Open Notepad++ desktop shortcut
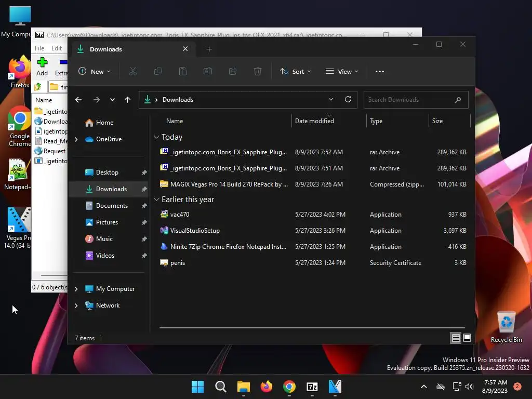This screenshot has width=532, height=399. tap(18, 174)
